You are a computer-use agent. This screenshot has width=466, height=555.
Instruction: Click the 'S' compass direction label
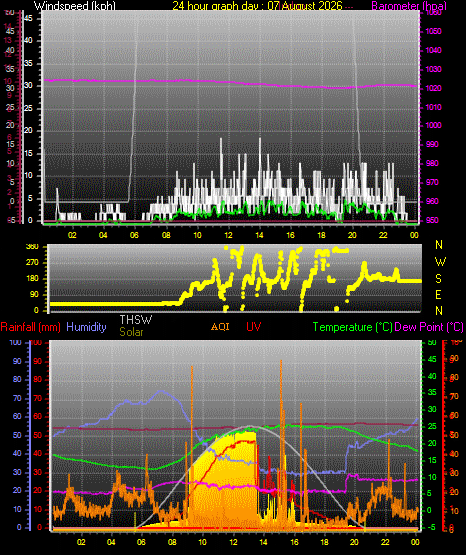tap(438, 279)
